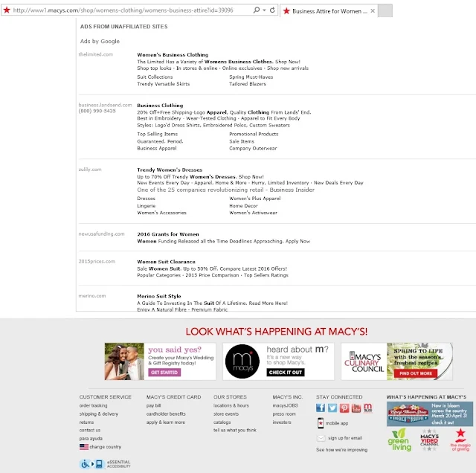
Task: Click the macys.com URL address field
Action: point(123,10)
